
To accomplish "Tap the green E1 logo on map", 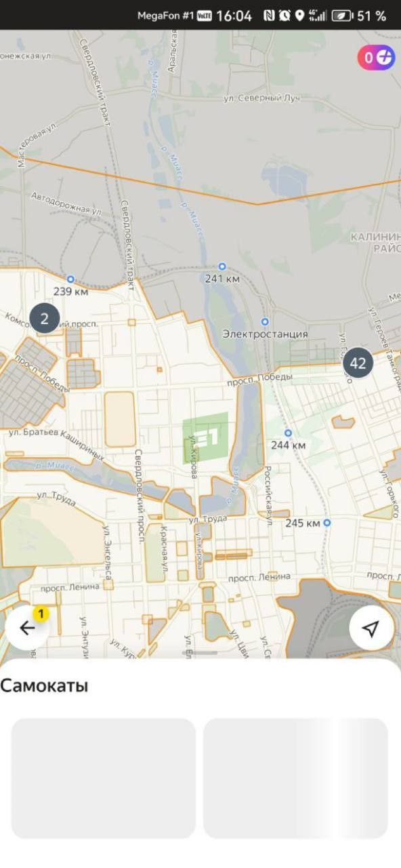I will pyautogui.click(x=205, y=437).
